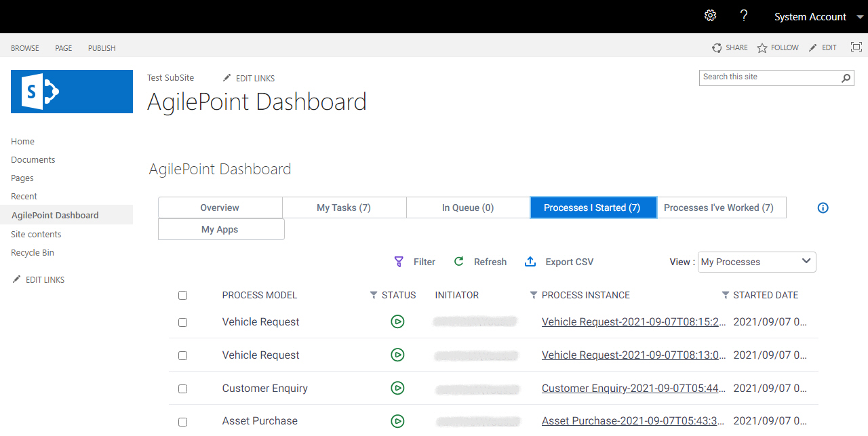Open Customer Enquiry-2021-09-07T05:44 instance link
Screen dimensions: 868x436
[x=634, y=389]
